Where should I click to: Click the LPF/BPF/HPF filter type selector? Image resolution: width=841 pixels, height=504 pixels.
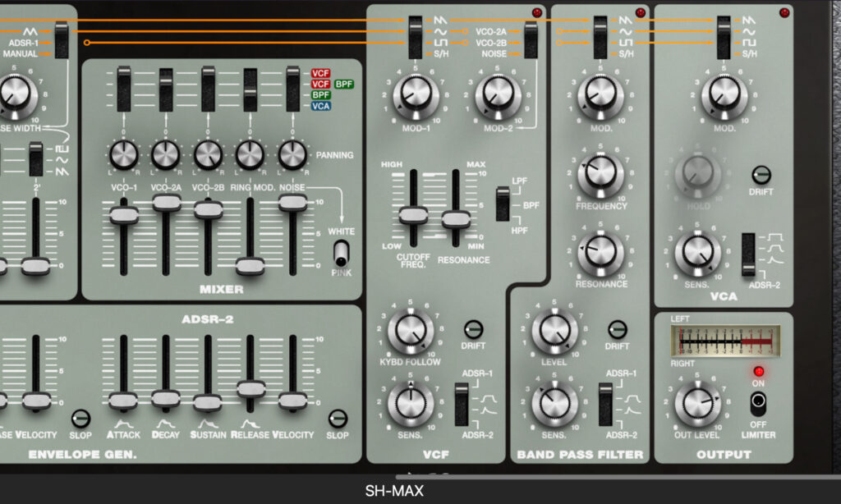coord(503,204)
